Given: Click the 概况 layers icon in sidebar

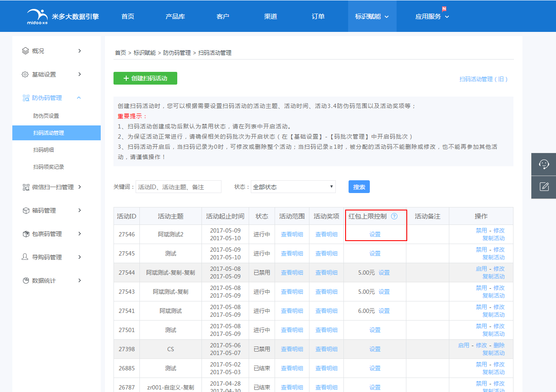Looking at the screenshot, I should point(26,51).
